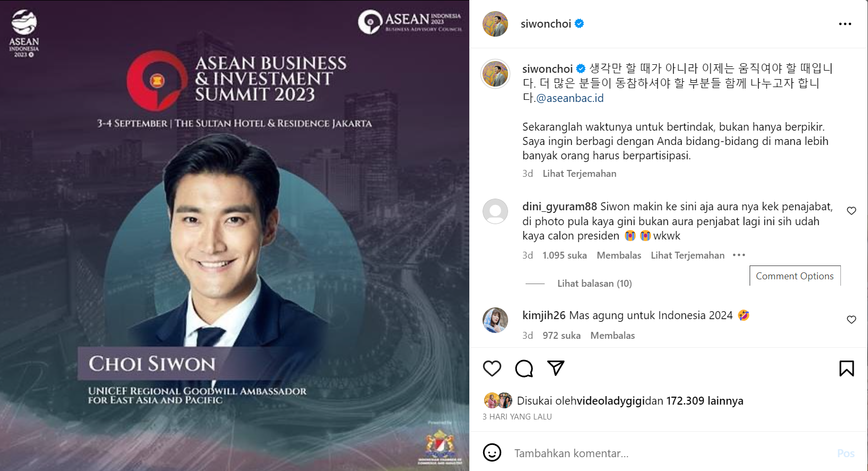Open the three-dot post options menu
The image size is (868, 471).
coord(845,24)
